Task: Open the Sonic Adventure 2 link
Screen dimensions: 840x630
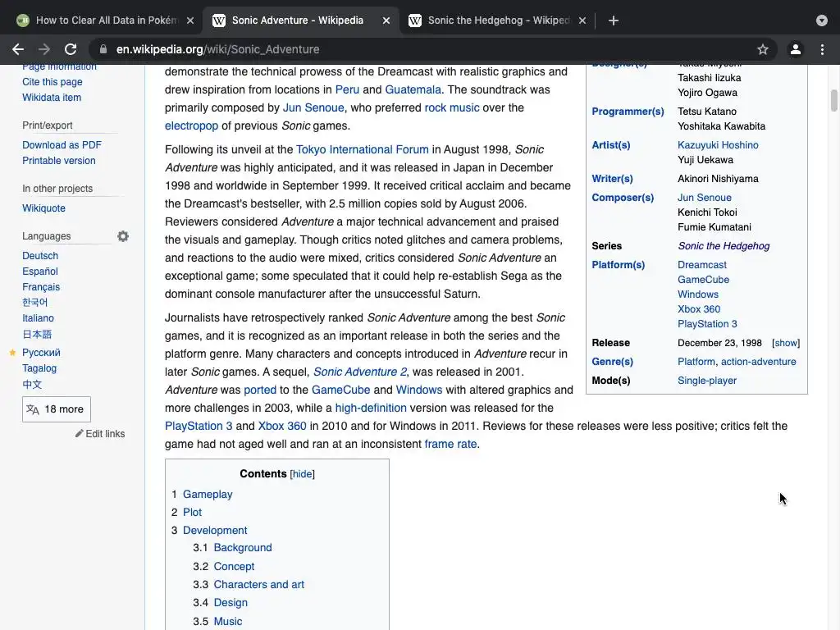Action: pos(360,372)
